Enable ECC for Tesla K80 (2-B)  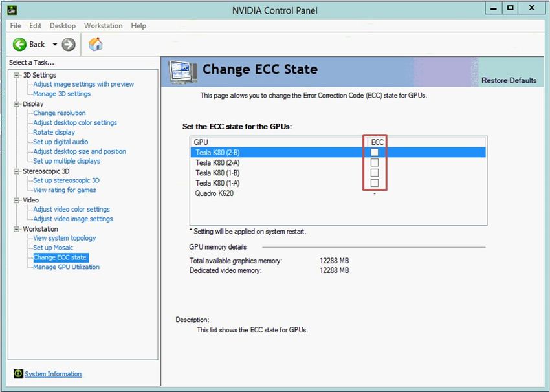pyautogui.click(x=375, y=152)
